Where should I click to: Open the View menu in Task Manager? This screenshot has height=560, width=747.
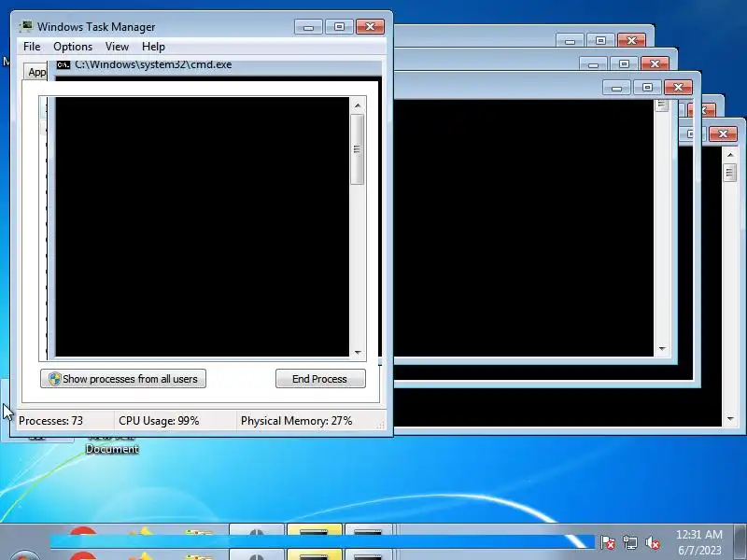coord(117,47)
